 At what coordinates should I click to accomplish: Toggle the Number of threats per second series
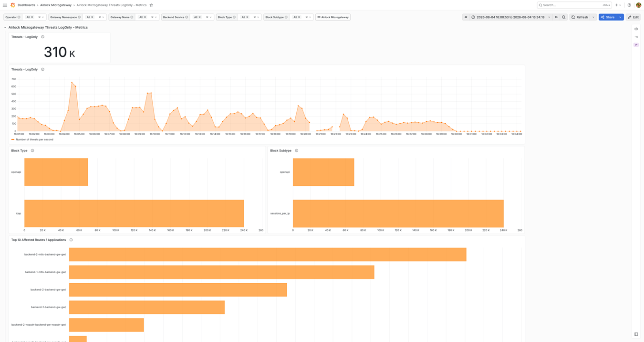[34, 139]
